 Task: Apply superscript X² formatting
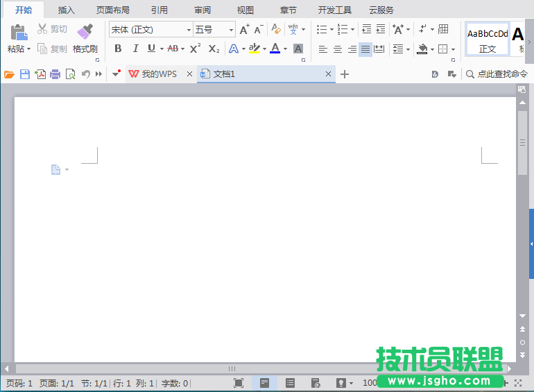(195, 49)
